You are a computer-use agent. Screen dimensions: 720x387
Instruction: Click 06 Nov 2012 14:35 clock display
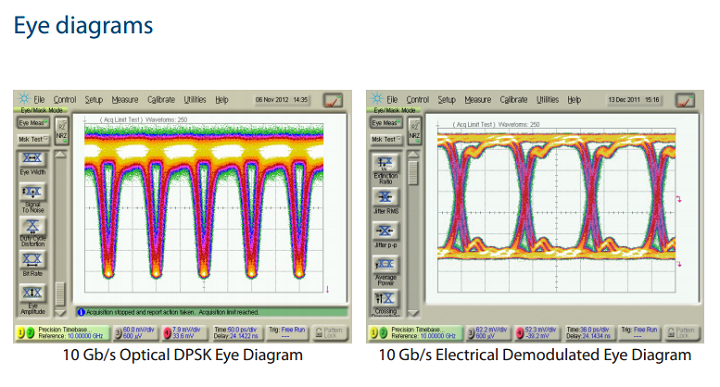tap(282, 100)
